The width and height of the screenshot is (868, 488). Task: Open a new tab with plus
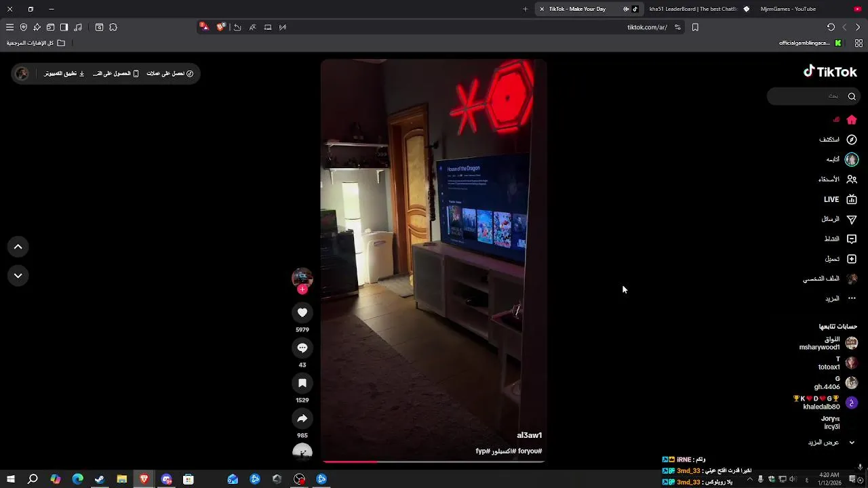click(525, 9)
